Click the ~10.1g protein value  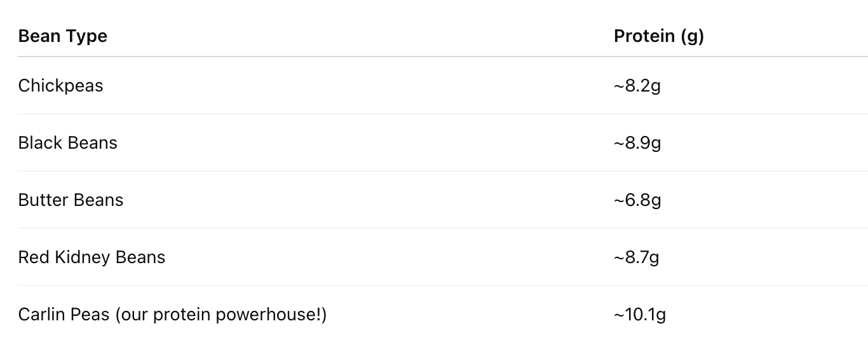639,315
